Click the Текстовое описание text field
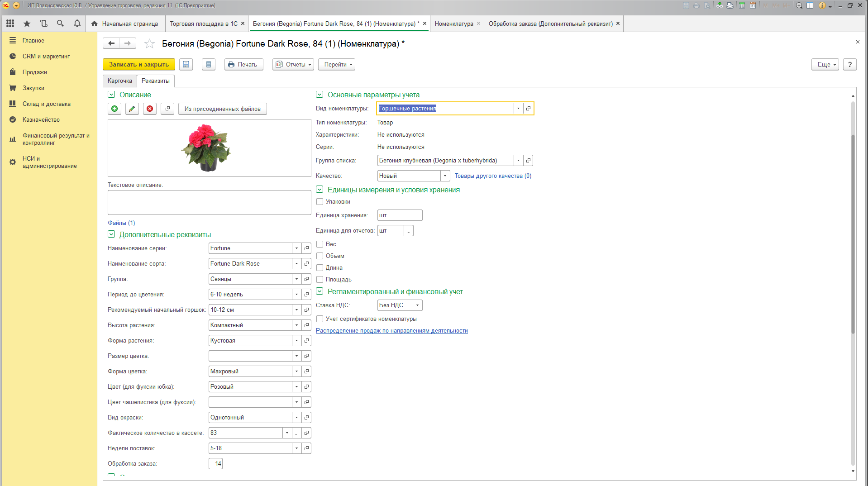The height and width of the screenshot is (486, 868). tap(209, 202)
